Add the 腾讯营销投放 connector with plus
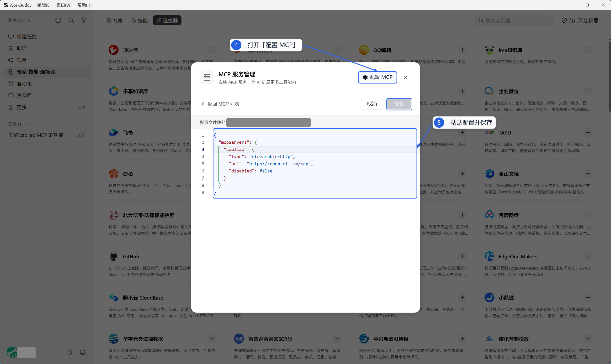 [588, 339]
